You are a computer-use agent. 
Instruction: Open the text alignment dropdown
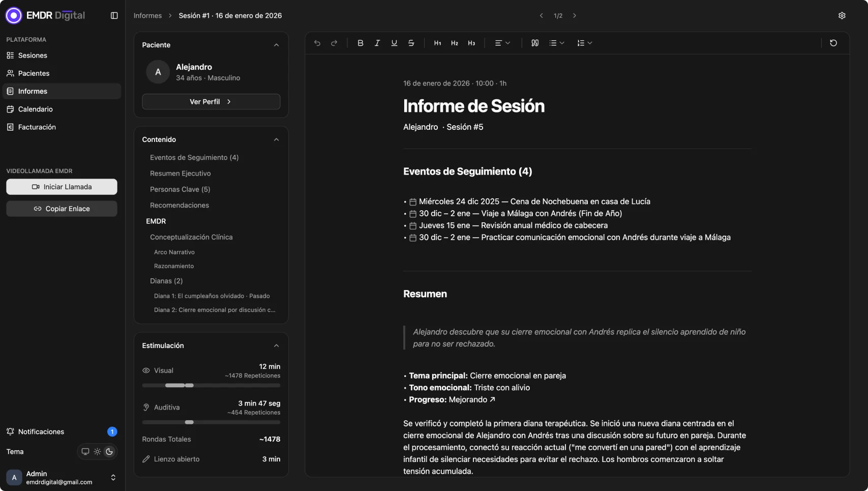click(x=501, y=43)
